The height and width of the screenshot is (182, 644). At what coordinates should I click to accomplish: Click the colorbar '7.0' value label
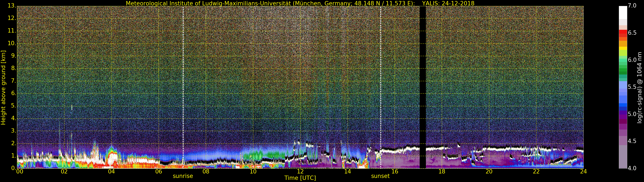pos(632,6)
